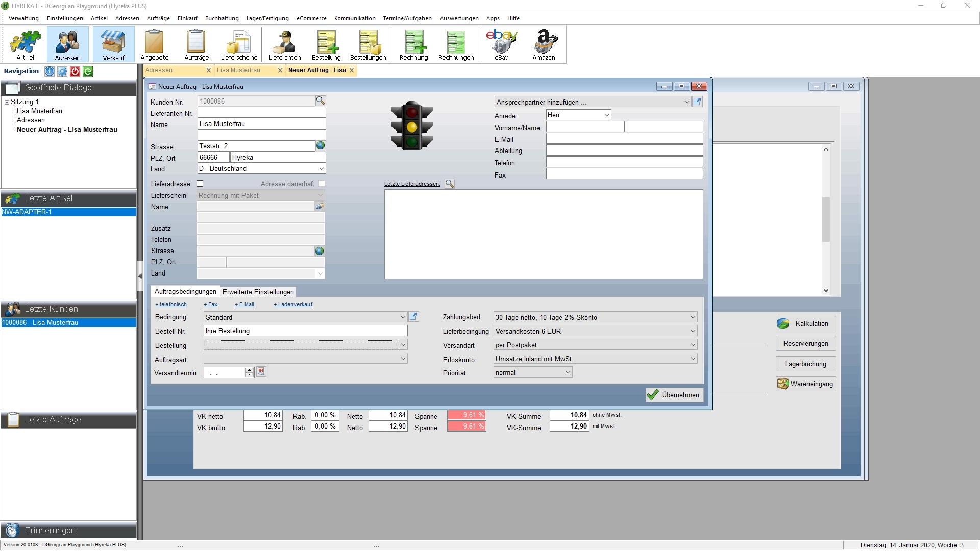Click the Übernehmen button
Screen dimensions: 980x551
(x=674, y=395)
